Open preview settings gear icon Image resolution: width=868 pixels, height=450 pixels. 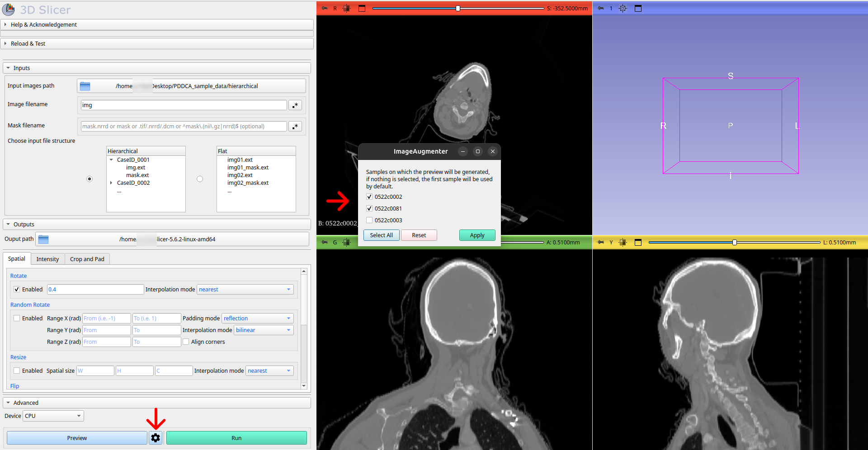pos(156,438)
